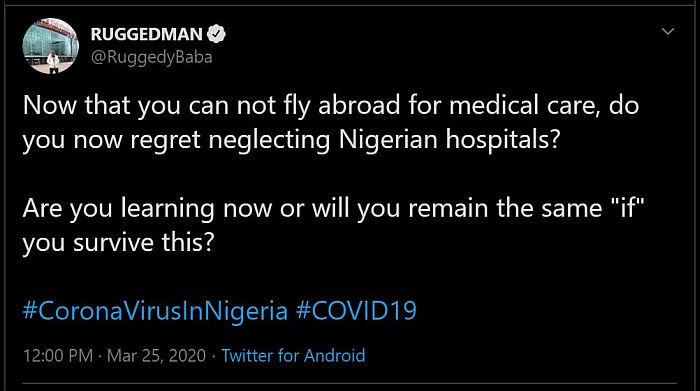Click the line 'Are you learning now or will'
Image resolution: width=700 pixels, height=391 pixels.
point(333,209)
